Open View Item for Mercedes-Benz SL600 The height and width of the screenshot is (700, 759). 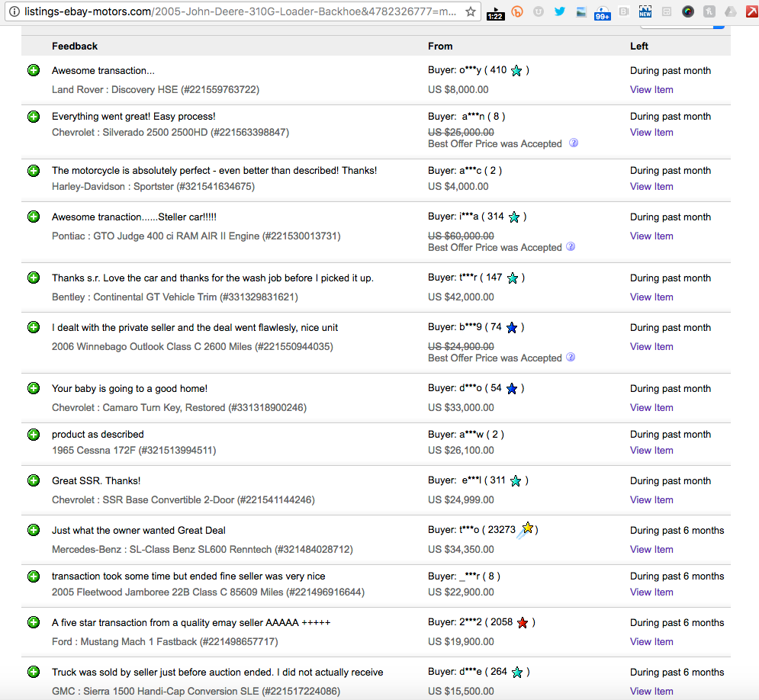(x=651, y=549)
